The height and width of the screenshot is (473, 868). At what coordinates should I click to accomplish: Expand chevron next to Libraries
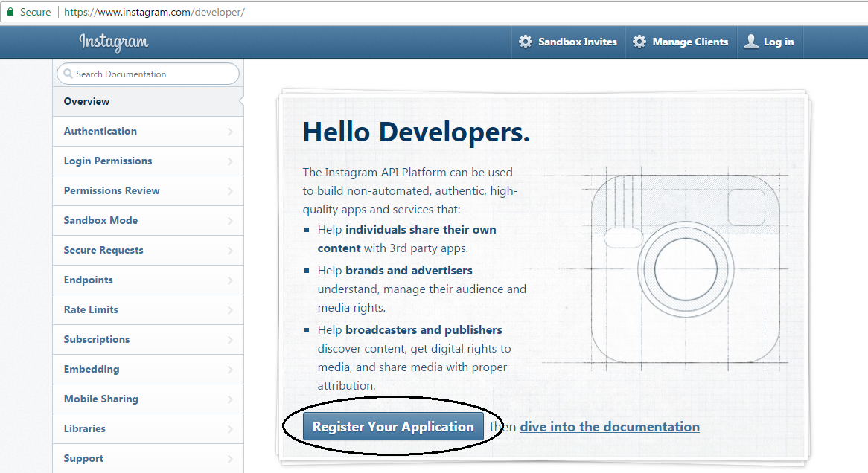point(230,429)
